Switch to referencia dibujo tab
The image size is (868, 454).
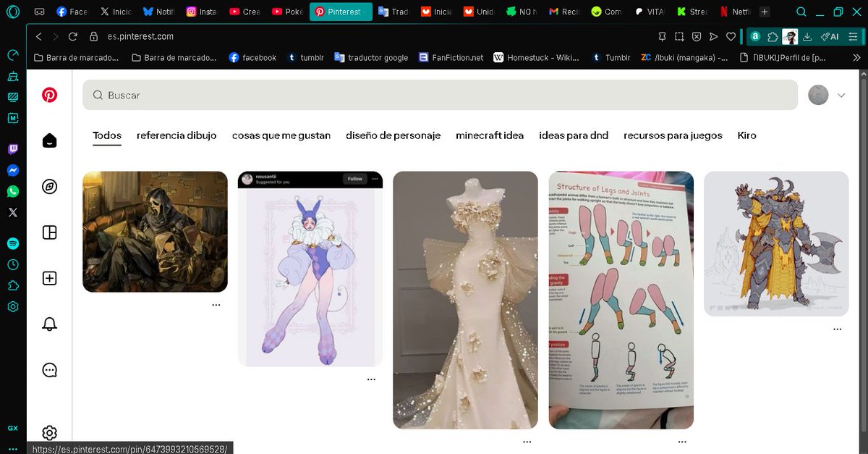(176, 135)
